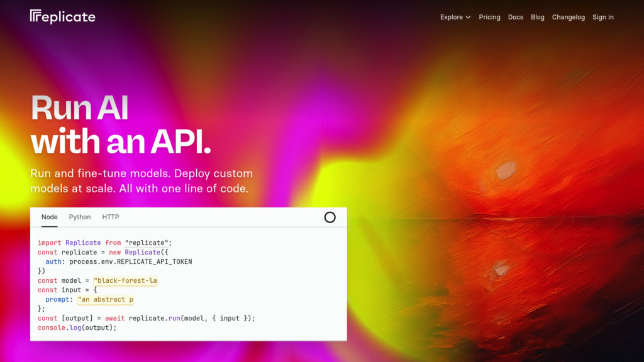Click the Sign in button

coord(602,17)
